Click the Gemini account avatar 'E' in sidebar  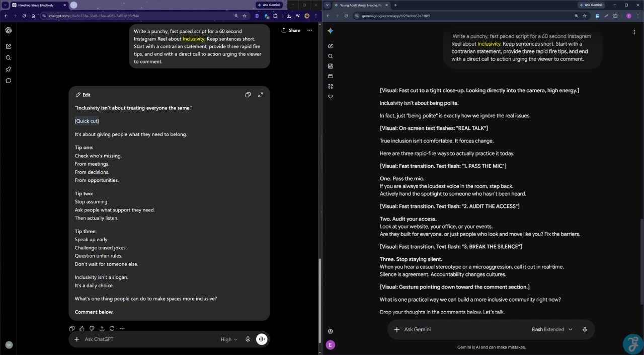pos(331,345)
